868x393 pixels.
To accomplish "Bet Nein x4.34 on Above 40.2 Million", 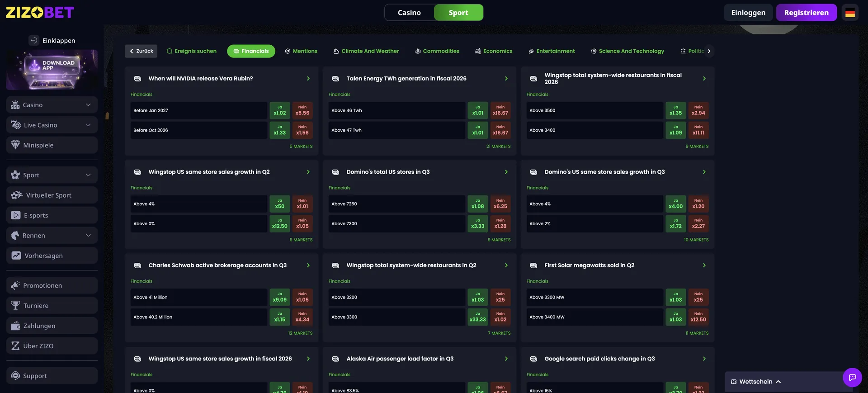I will (302, 317).
